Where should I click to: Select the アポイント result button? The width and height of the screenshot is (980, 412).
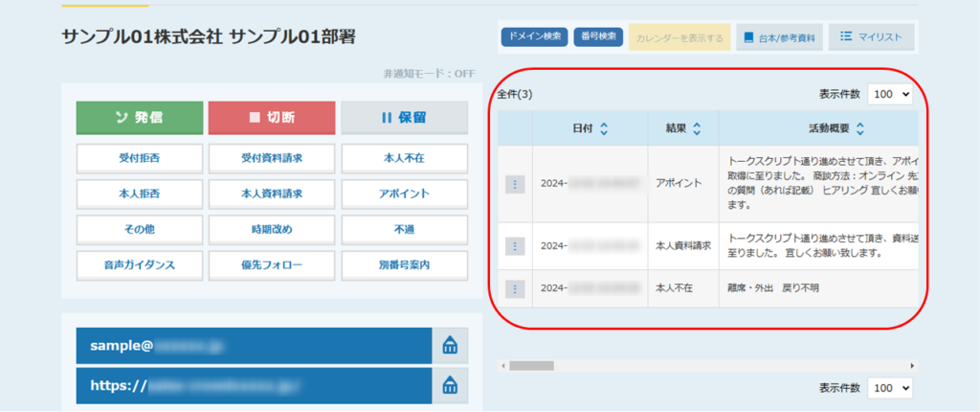pos(404,194)
